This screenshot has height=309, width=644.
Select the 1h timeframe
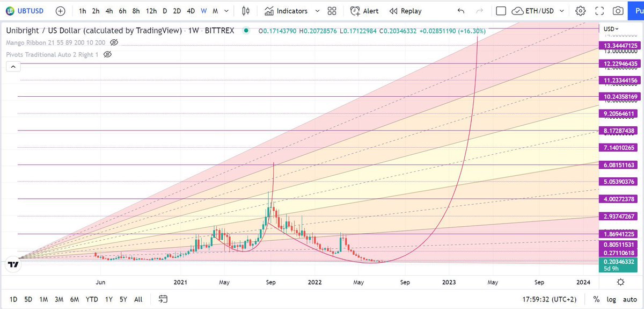point(83,11)
